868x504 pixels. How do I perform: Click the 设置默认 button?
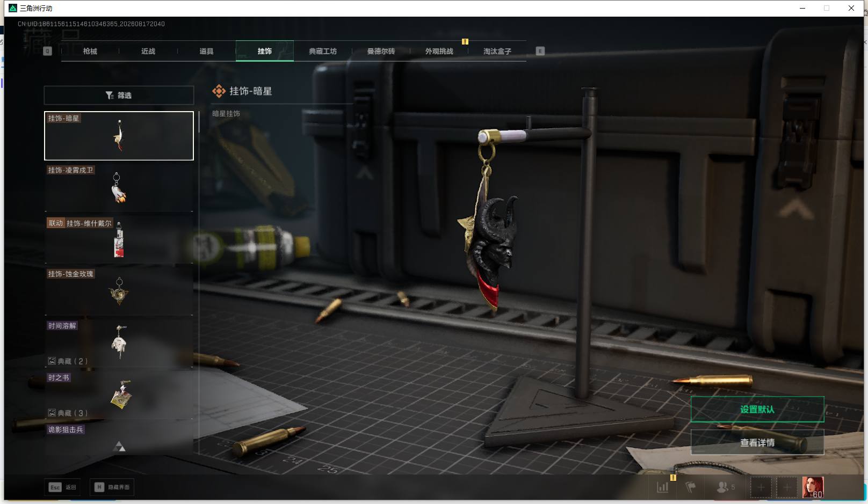pyautogui.click(x=757, y=410)
